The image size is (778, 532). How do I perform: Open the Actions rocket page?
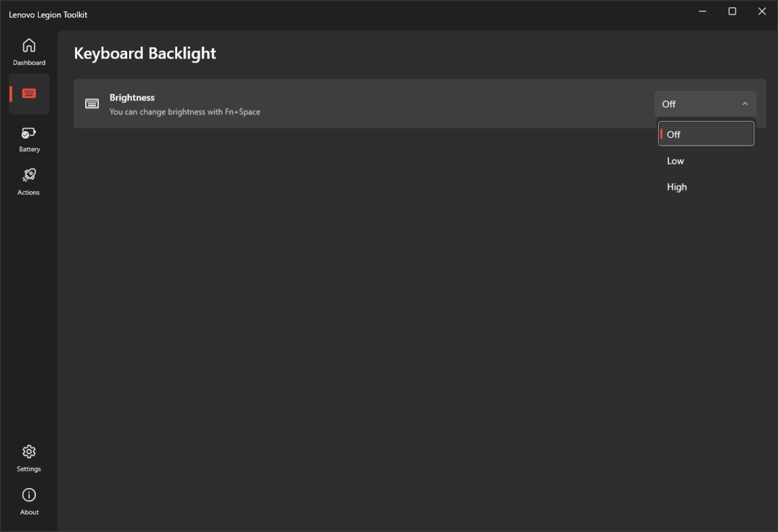click(x=29, y=182)
